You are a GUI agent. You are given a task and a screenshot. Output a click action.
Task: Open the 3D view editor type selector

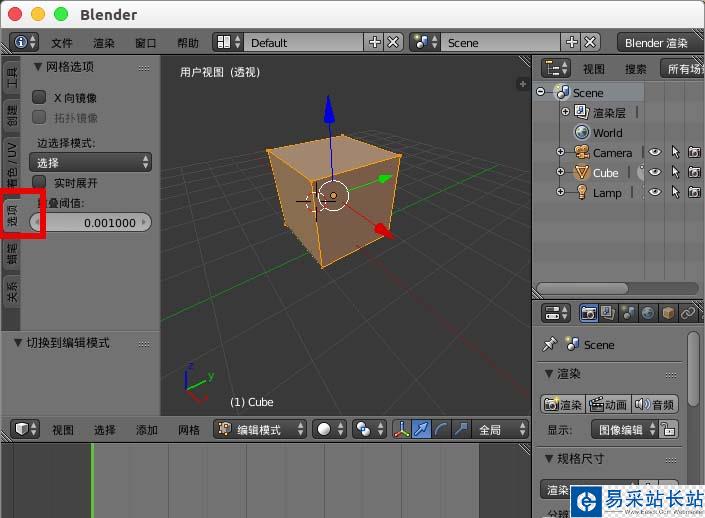pyautogui.click(x=25, y=429)
